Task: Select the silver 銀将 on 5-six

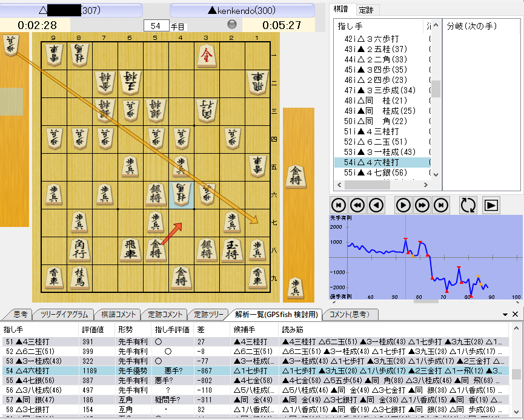Action: click(x=156, y=195)
